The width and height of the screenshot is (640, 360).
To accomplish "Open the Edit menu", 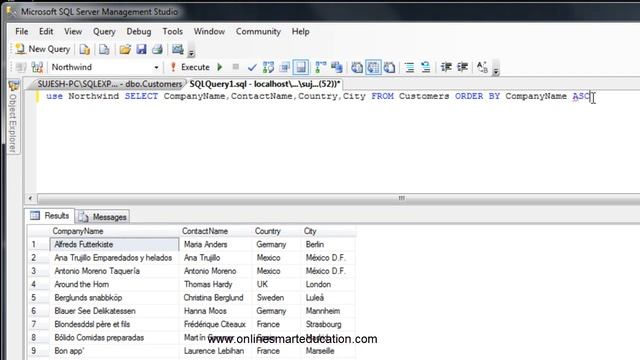I will [46, 31].
